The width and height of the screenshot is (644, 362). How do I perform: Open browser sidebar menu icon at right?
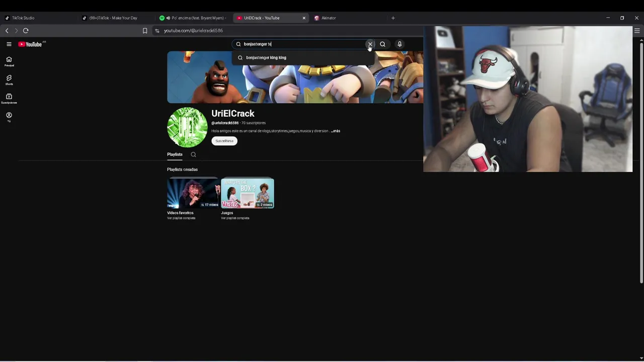637,31
